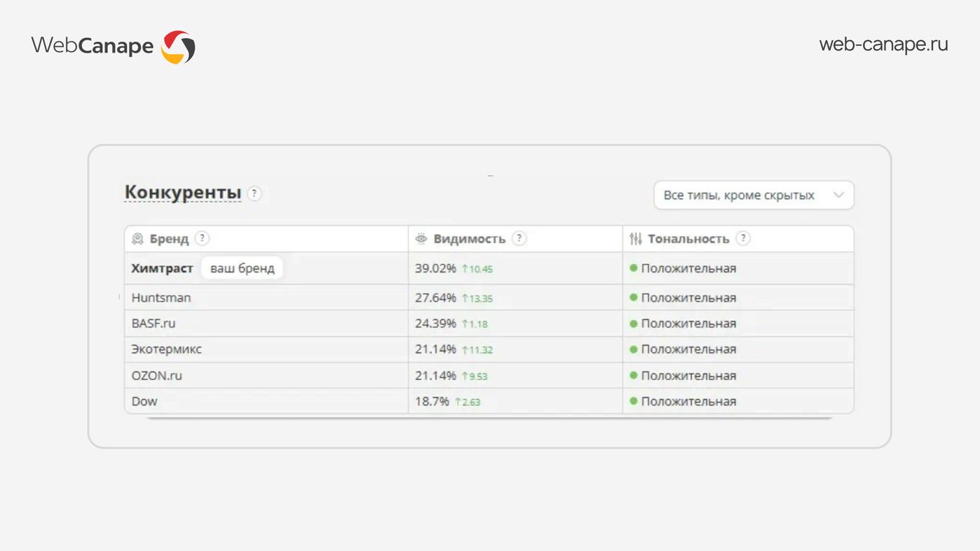Click the WebCanape swirl logo icon
This screenshot has height=551, width=980.
(x=178, y=47)
